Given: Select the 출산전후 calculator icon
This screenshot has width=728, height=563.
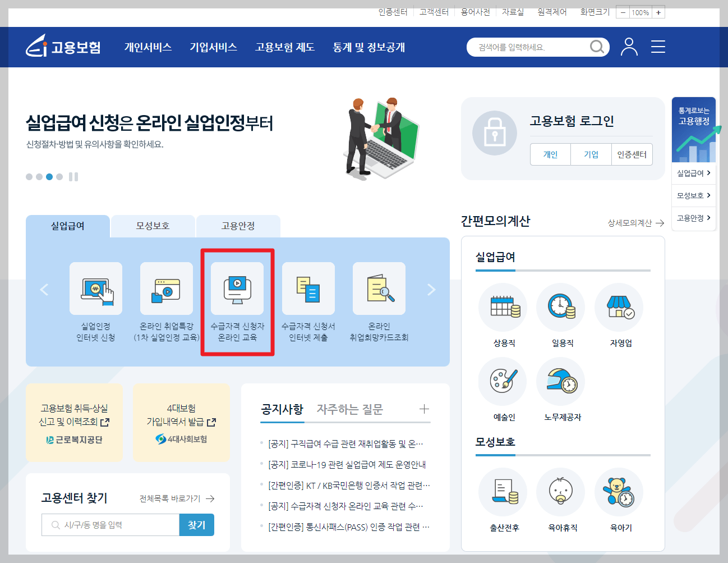Looking at the screenshot, I should [x=503, y=492].
